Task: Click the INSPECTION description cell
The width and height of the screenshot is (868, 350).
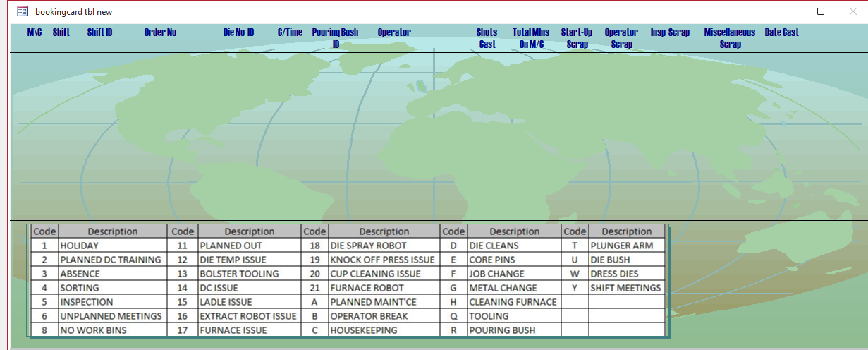Action: 113,302
